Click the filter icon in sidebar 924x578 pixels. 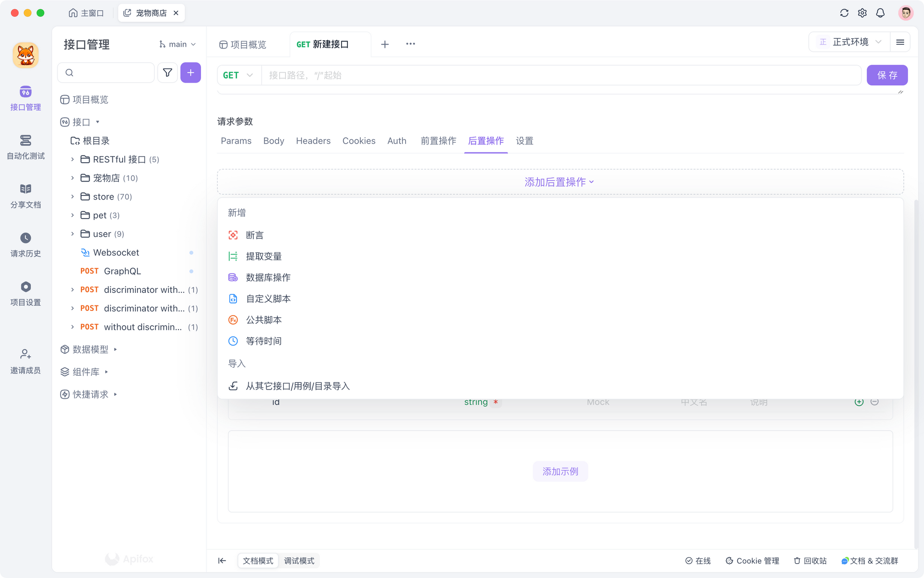[x=166, y=73]
